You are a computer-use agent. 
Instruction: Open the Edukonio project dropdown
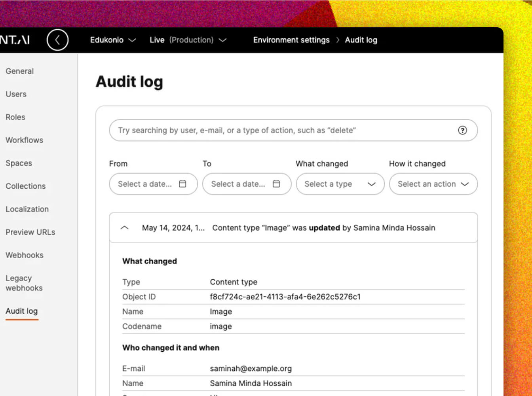pos(113,40)
